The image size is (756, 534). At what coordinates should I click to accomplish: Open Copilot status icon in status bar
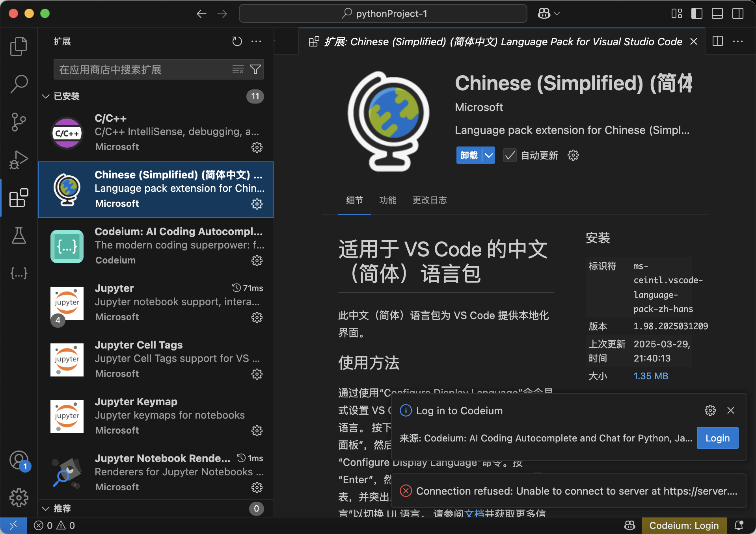click(x=630, y=525)
